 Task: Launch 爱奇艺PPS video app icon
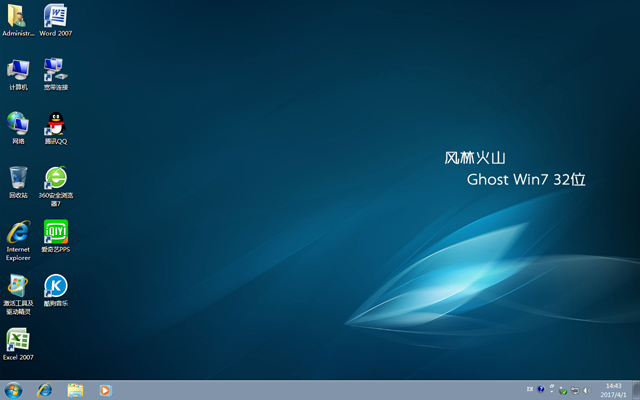(55, 232)
